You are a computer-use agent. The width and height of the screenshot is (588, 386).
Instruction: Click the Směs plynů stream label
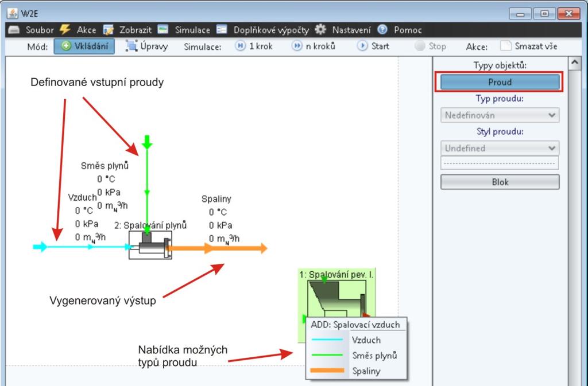[x=105, y=166]
